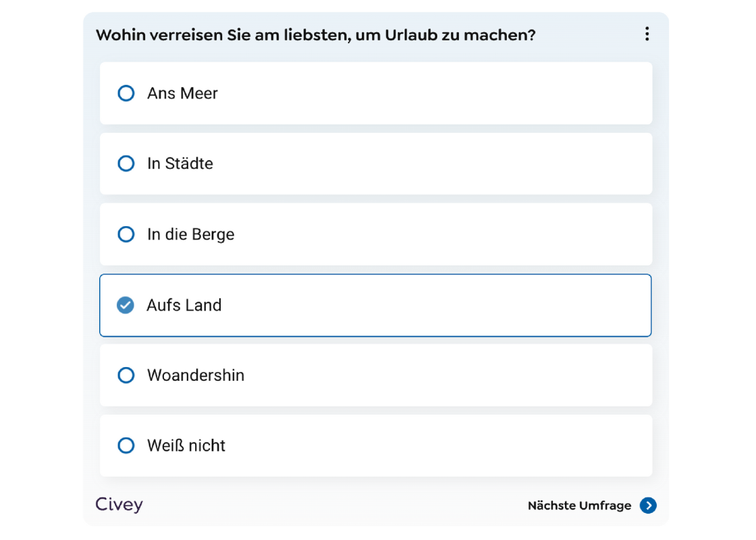The image size is (756, 540).
Task: Click the chevron arrow next to Nächste Umfrage
Action: point(647,505)
